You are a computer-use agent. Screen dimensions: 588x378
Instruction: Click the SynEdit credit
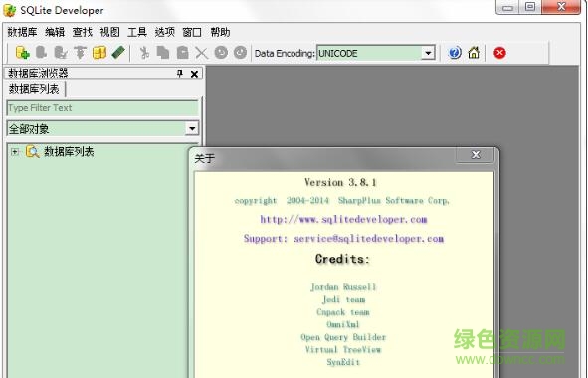(x=343, y=362)
